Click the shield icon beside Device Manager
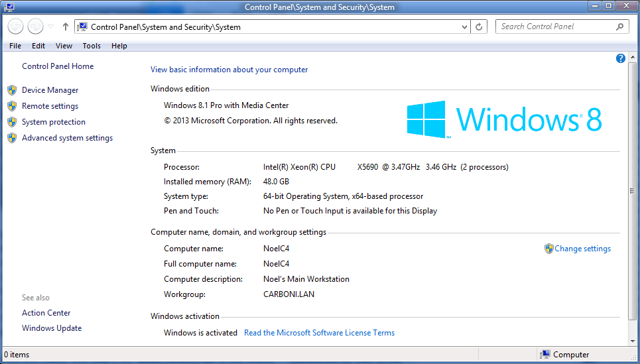This screenshot has width=640, height=364. (11, 90)
